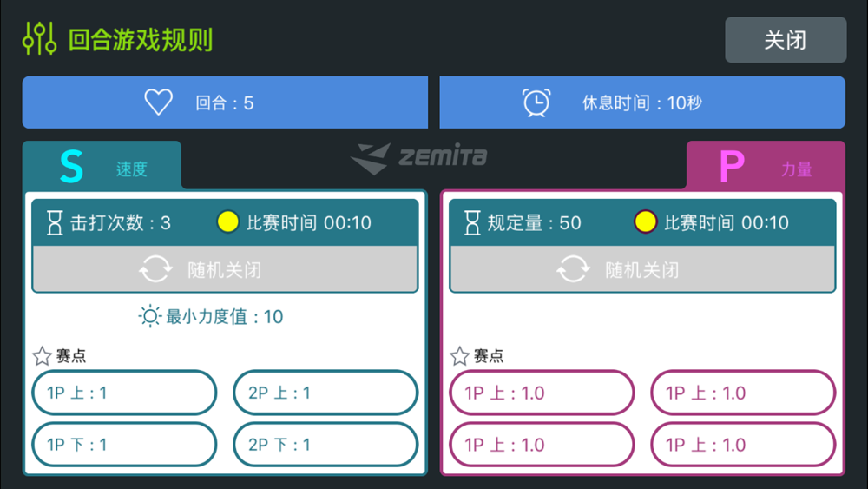Toggle the 赛点 star in the speed panel

[x=42, y=355]
